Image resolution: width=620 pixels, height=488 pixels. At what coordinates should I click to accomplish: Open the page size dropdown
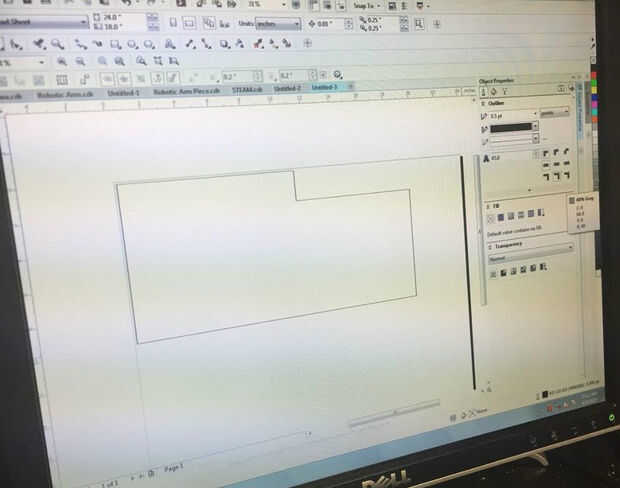click(x=83, y=22)
